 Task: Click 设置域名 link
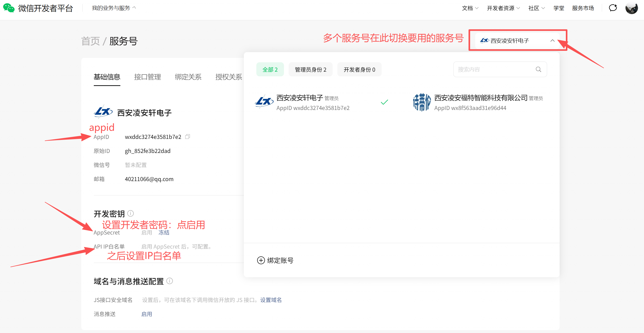click(x=271, y=300)
